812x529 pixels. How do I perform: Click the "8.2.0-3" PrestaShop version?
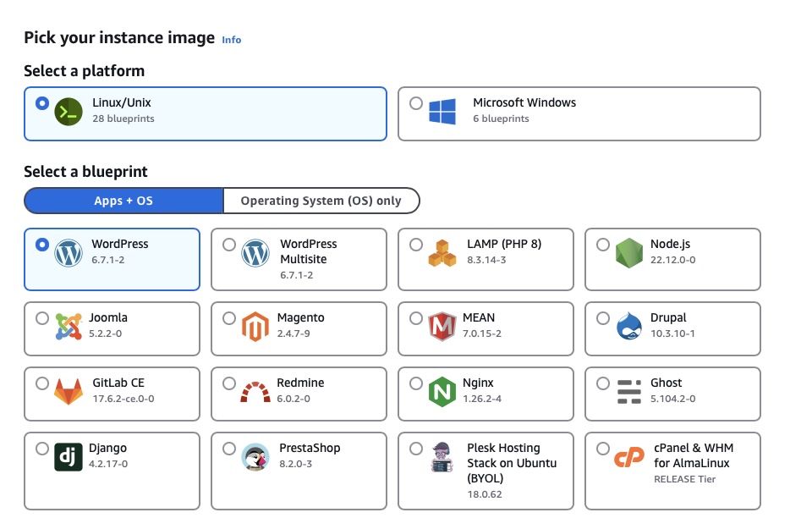(x=296, y=464)
